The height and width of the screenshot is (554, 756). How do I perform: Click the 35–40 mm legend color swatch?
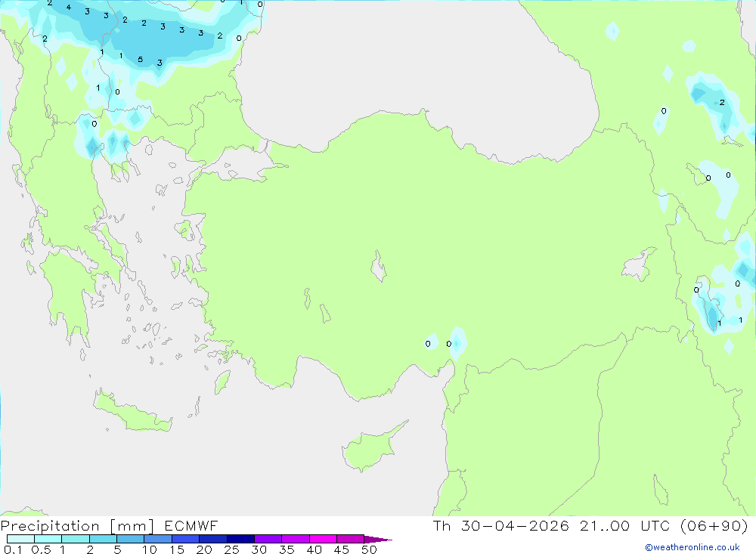[x=296, y=539]
